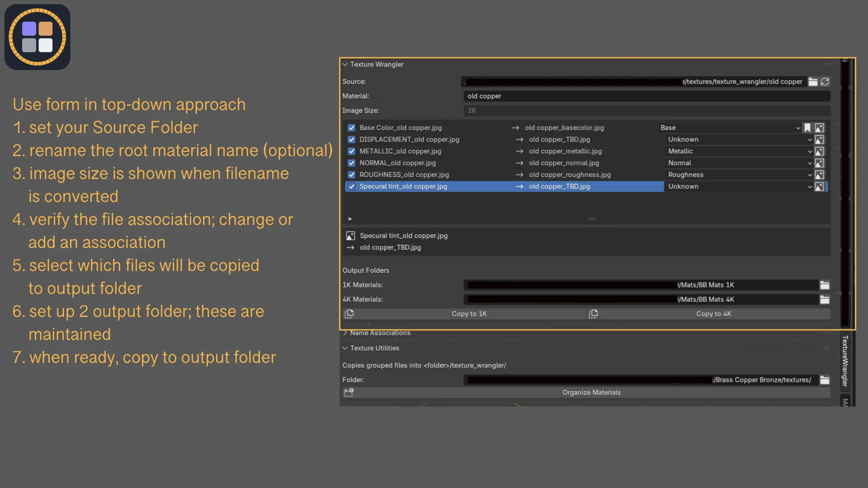Click image icon in the Base Color row
This screenshot has width=868, height=488.
[819, 128]
